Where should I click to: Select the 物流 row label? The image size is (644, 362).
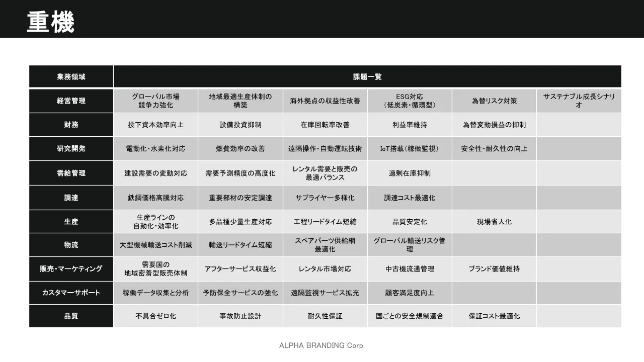pos(71,245)
